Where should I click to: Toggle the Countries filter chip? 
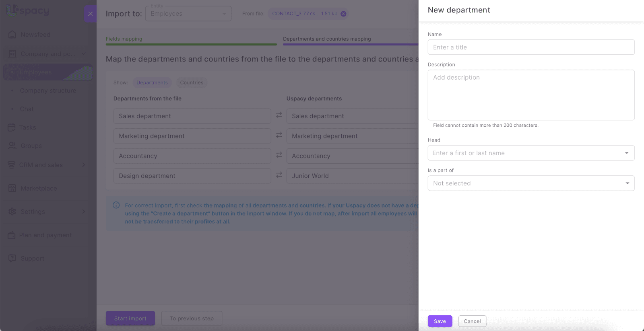(192, 82)
